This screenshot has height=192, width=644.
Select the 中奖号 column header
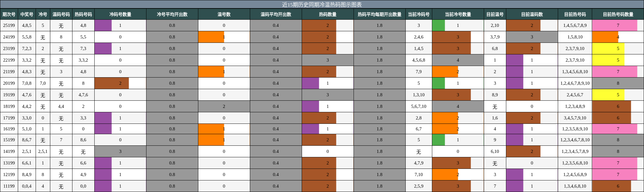point(27,14)
